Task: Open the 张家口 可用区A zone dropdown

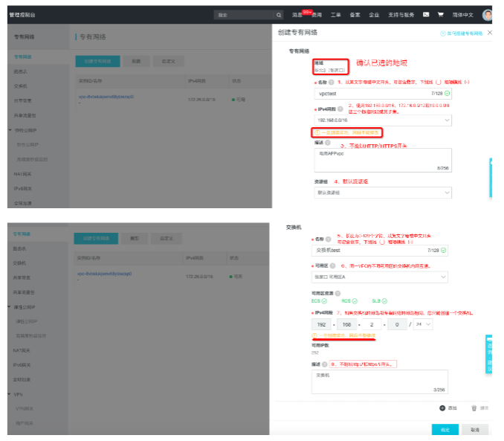Action: click(x=380, y=277)
